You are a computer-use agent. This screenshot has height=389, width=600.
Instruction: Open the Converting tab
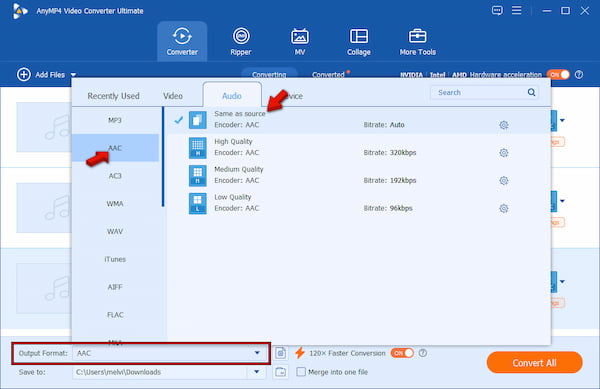point(269,75)
